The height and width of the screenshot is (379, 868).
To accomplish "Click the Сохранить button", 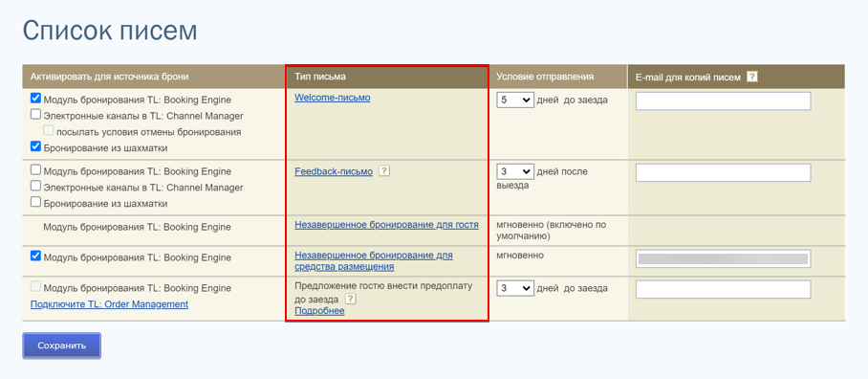I will coord(61,346).
